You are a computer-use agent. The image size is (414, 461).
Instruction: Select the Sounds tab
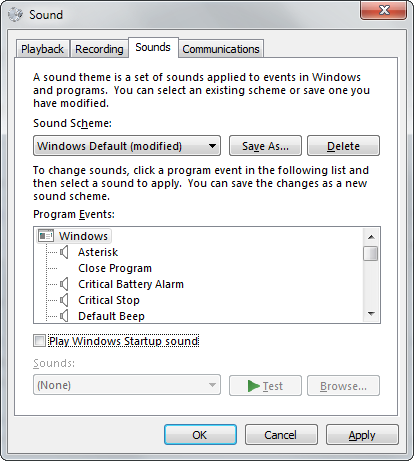(153, 47)
